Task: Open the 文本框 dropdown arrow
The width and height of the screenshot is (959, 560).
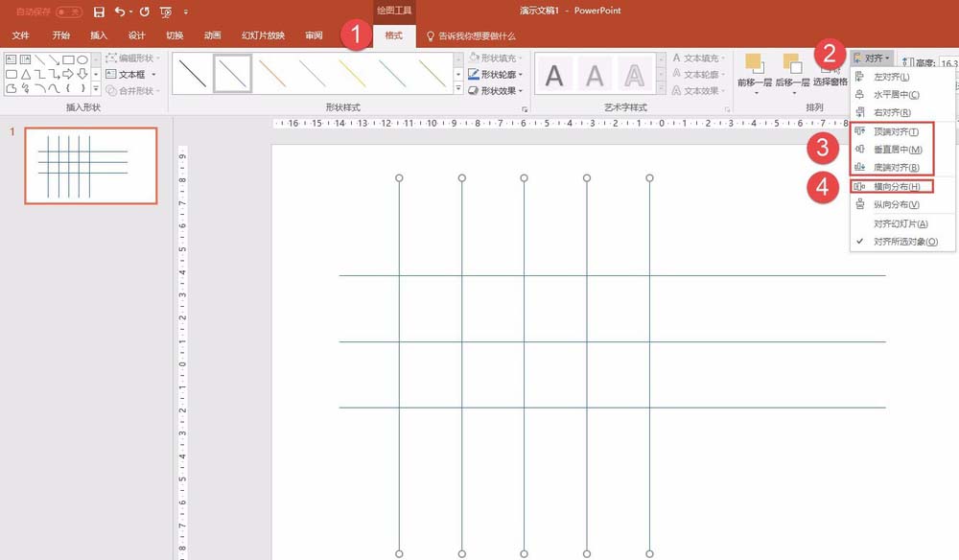Action: click(153, 75)
